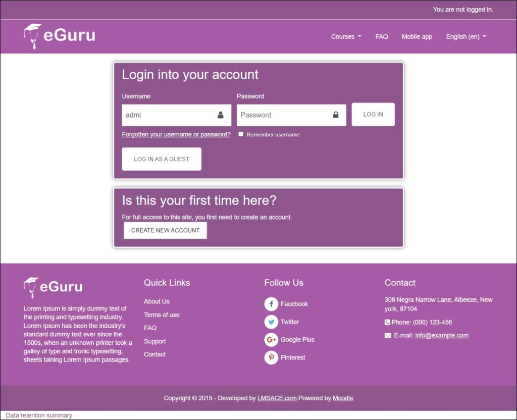Open the English (en) language dropdown

(466, 37)
